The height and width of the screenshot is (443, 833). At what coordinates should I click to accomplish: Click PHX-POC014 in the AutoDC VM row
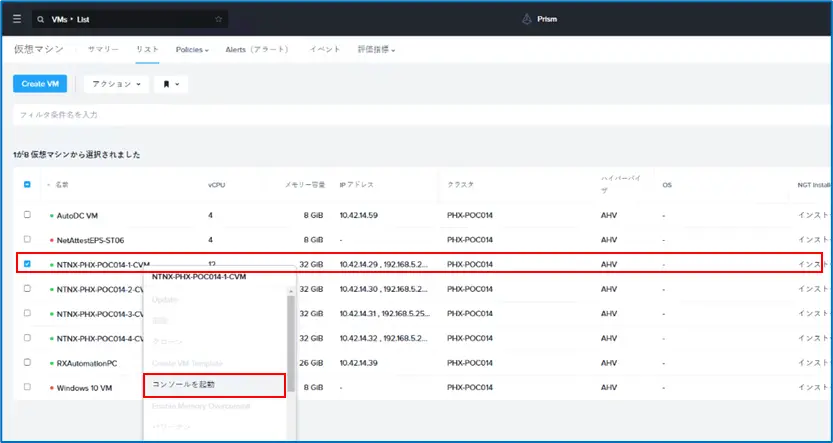click(x=470, y=216)
